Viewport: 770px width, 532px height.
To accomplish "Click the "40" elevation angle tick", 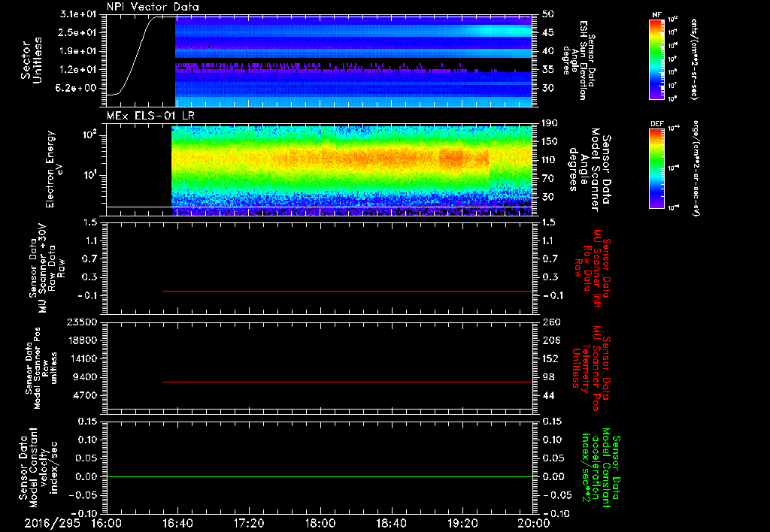I will point(548,51).
